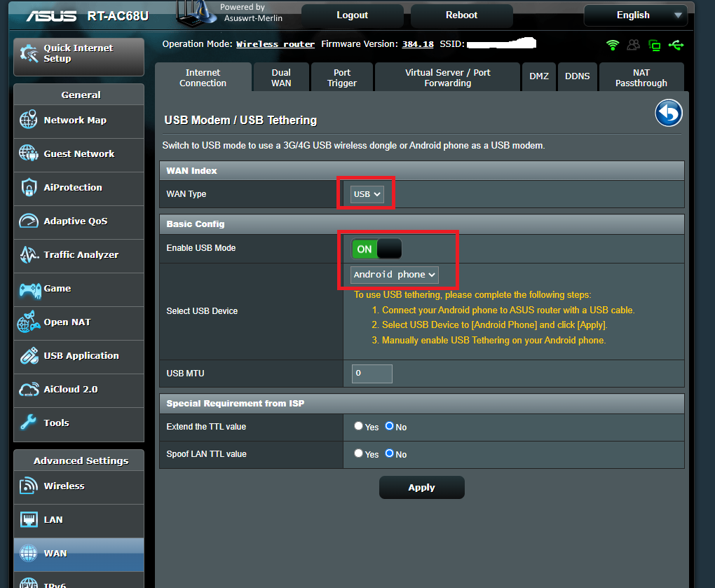Open the Android phone device dropdown
Image resolution: width=715 pixels, height=588 pixels.
tap(395, 275)
